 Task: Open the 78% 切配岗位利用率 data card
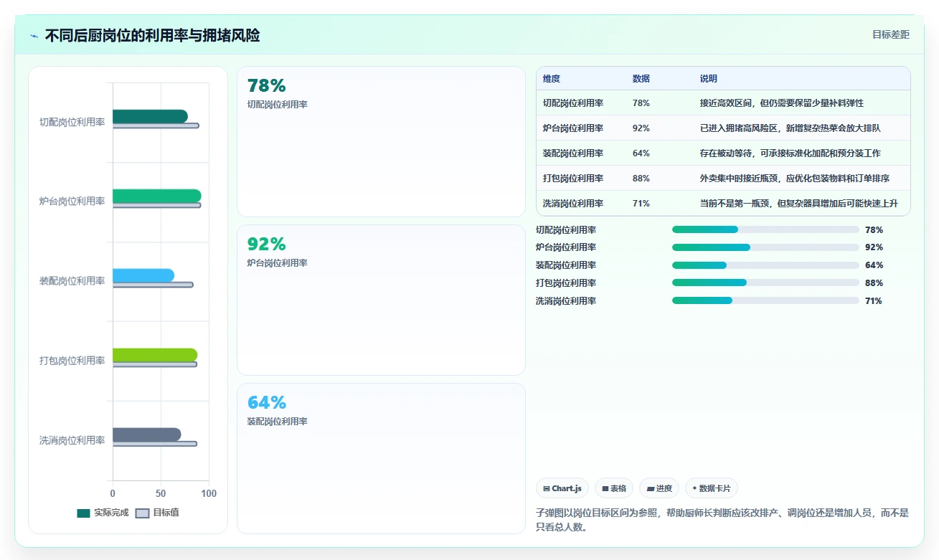[381, 141]
